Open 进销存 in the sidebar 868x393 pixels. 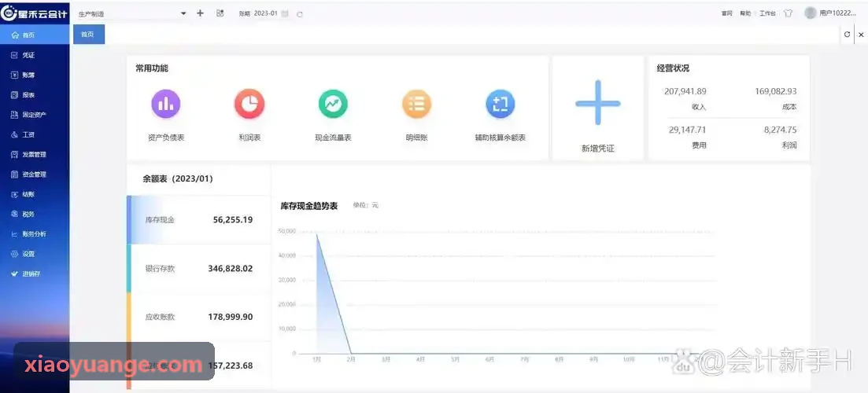point(35,274)
